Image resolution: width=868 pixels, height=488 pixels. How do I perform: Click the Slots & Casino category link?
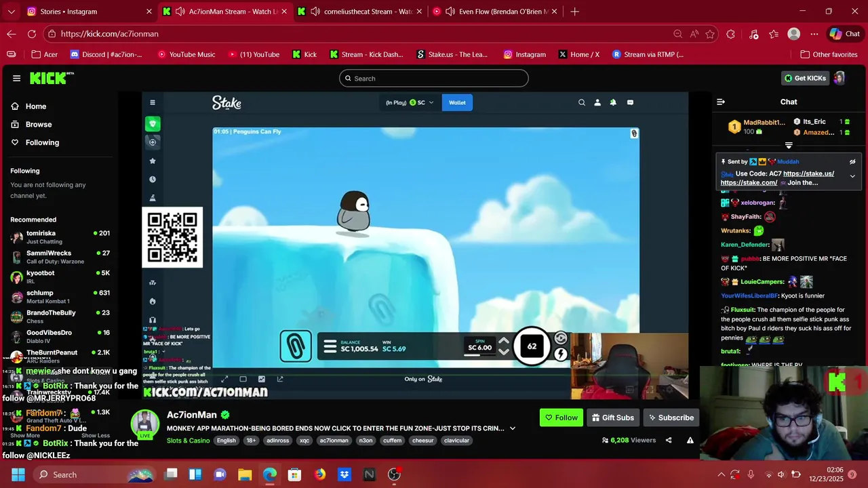188,441
